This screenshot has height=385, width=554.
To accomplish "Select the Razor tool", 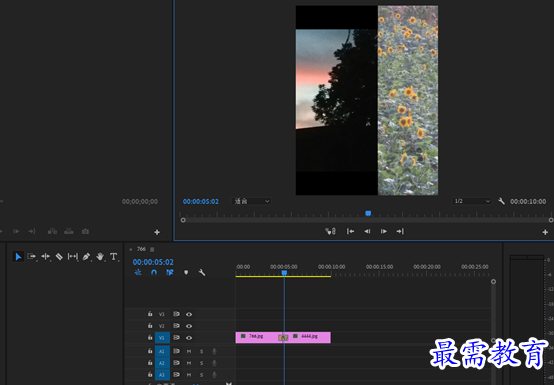I will (59, 257).
